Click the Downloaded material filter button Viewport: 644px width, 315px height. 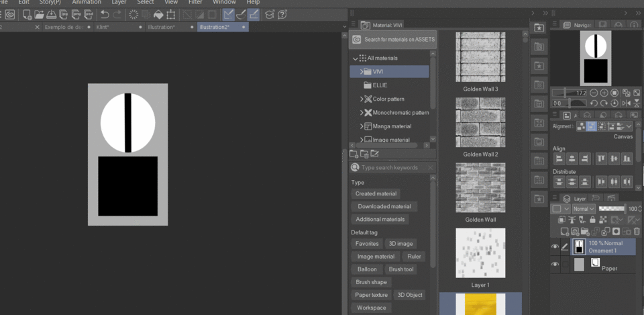pos(384,207)
